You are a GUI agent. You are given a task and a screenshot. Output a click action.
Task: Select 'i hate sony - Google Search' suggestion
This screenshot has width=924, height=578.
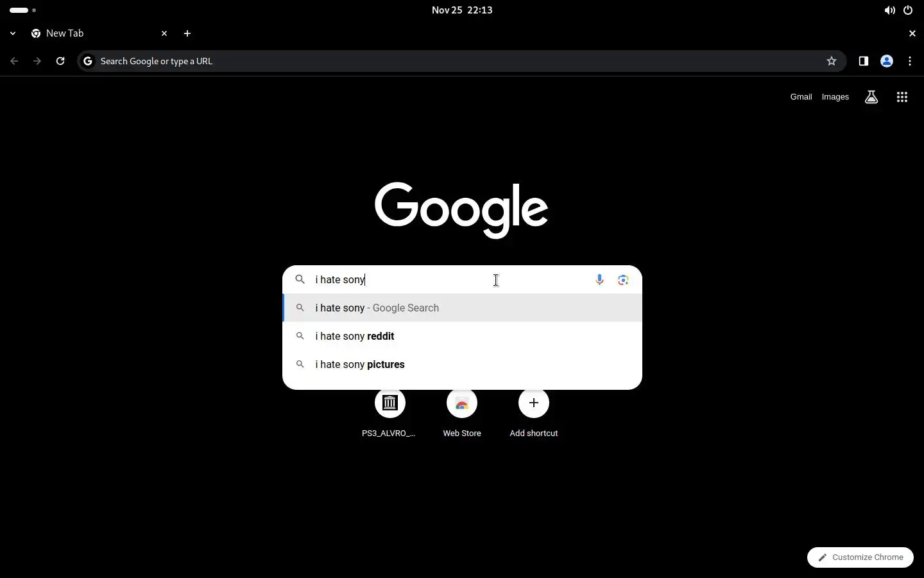coord(462,308)
